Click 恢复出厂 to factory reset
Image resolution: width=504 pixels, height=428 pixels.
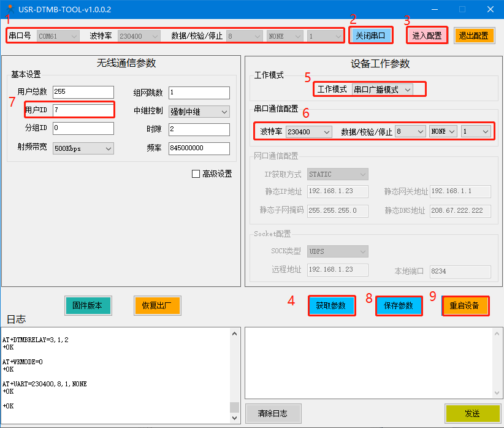point(157,305)
